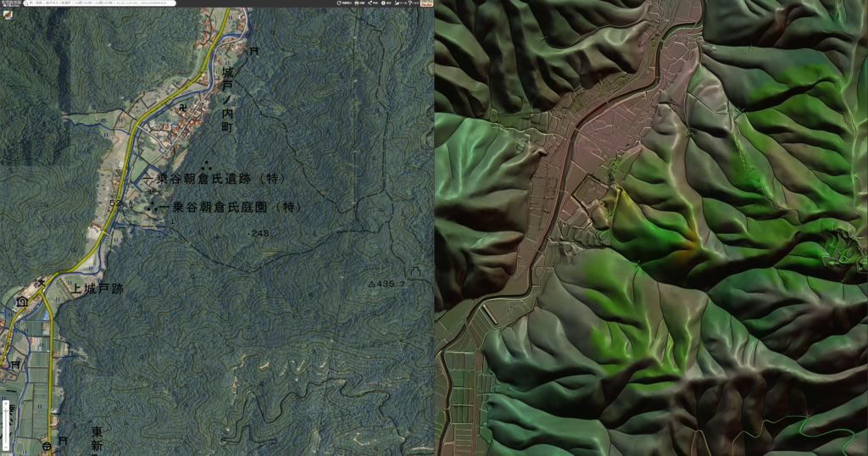The image size is (868, 456).
Task: Open the help question-mark menu
Action: pos(414,3)
